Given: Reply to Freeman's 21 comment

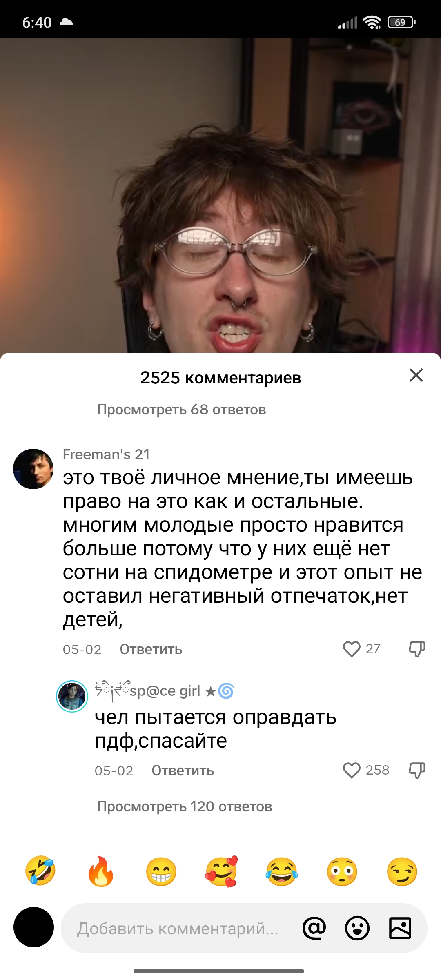Looking at the screenshot, I should click(151, 649).
